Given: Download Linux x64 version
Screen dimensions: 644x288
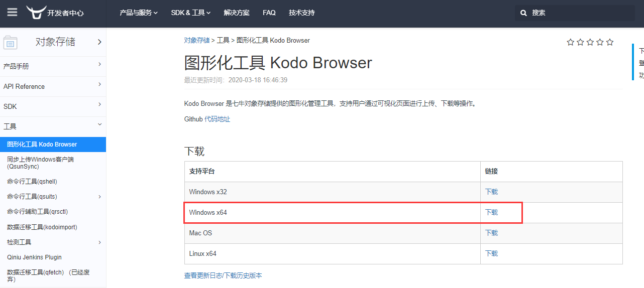Looking at the screenshot, I should pos(491,253).
